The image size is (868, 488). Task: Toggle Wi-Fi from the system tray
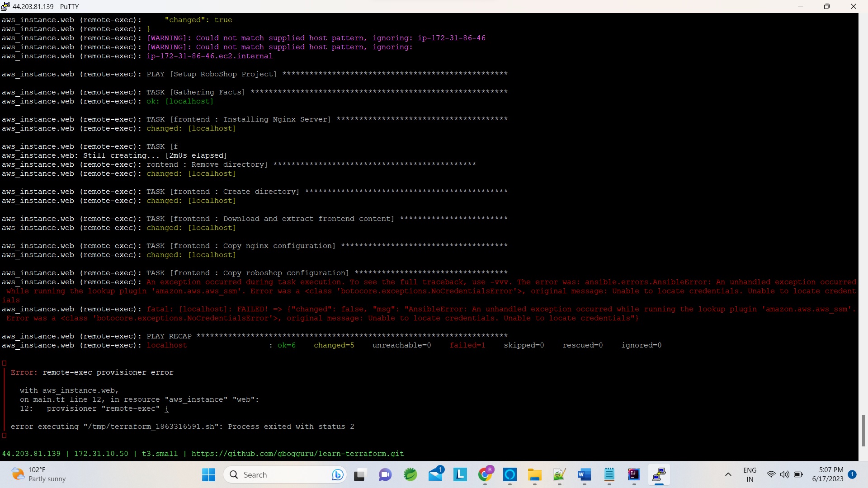[x=772, y=475]
